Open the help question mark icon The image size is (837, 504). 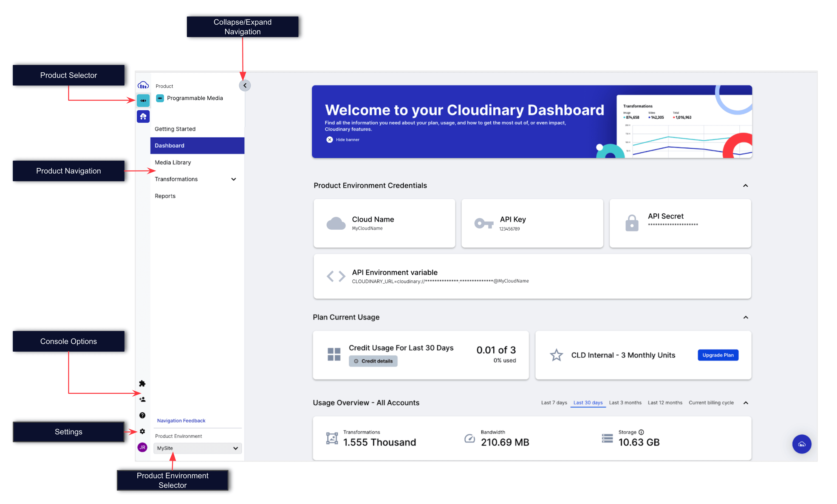click(x=142, y=415)
